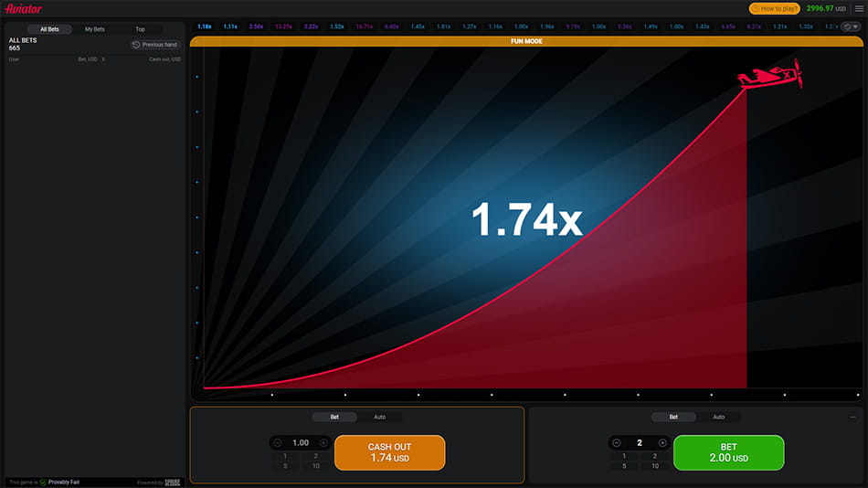This screenshot has width=868, height=488.
Task: Choose quick bet 10 in the first panel
Action: click(x=316, y=466)
